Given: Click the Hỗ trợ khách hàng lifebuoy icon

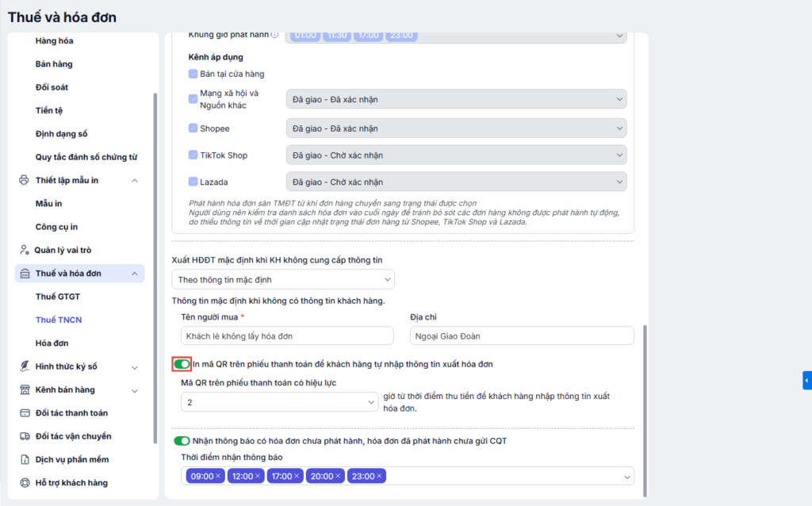Looking at the screenshot, I should 24,482.
